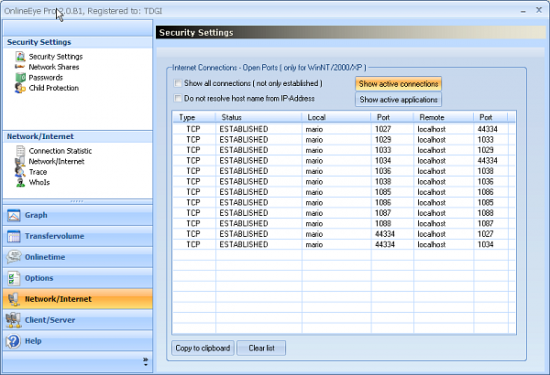550x375 pixels.
Task: Click the Network/Internet tree item icon
Action: (x=20, y=161)
